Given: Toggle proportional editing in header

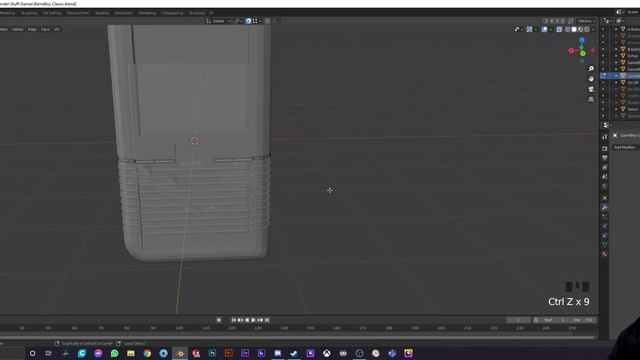Looking at the screenshot, I should tap(267, 21).
